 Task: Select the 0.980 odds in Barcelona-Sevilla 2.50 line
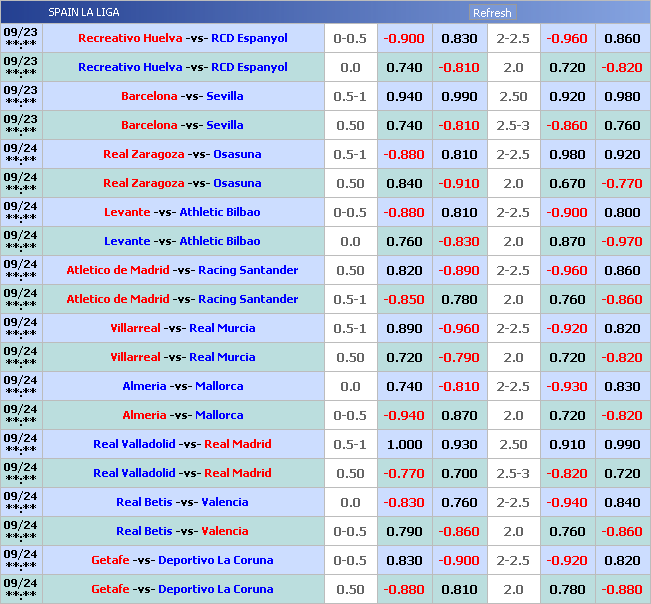point(621,97)
